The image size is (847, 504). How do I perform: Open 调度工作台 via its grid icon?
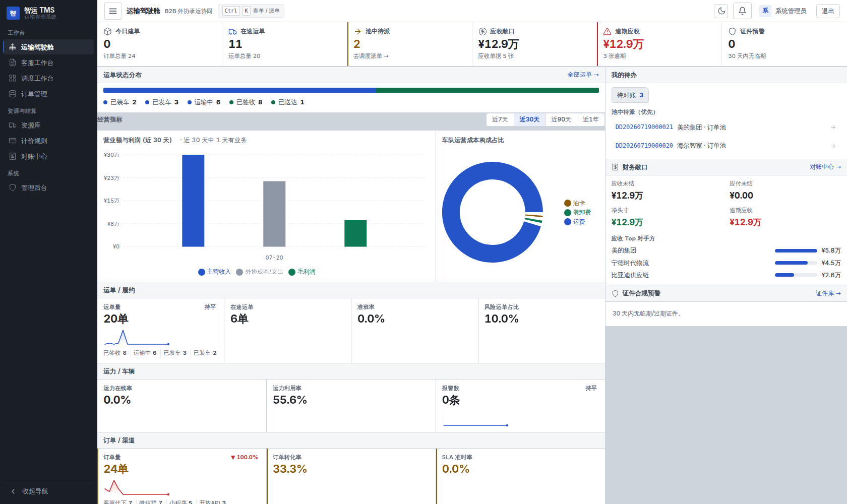pyautogui.click(x=13, y=78)
